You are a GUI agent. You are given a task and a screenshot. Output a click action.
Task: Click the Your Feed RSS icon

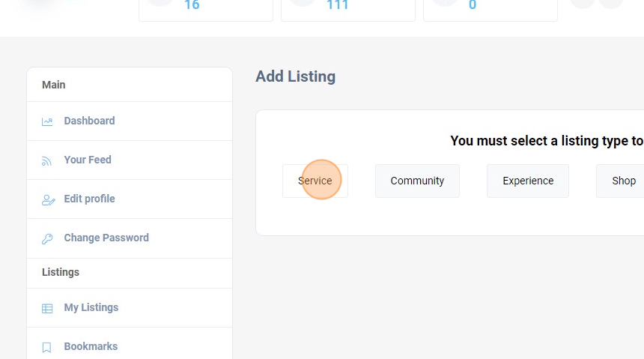coord(47,160)
